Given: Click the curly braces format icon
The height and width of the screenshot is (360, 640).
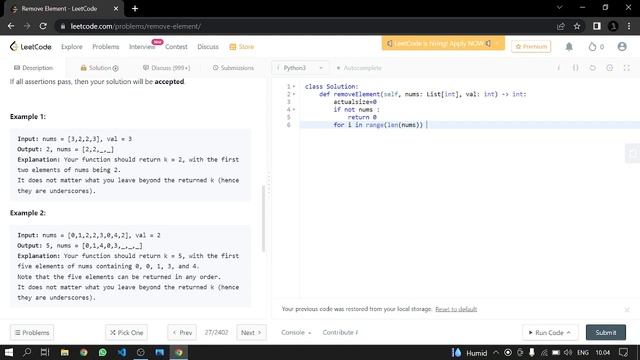Looking at the screenshot, I should click(x=576, y=68).
